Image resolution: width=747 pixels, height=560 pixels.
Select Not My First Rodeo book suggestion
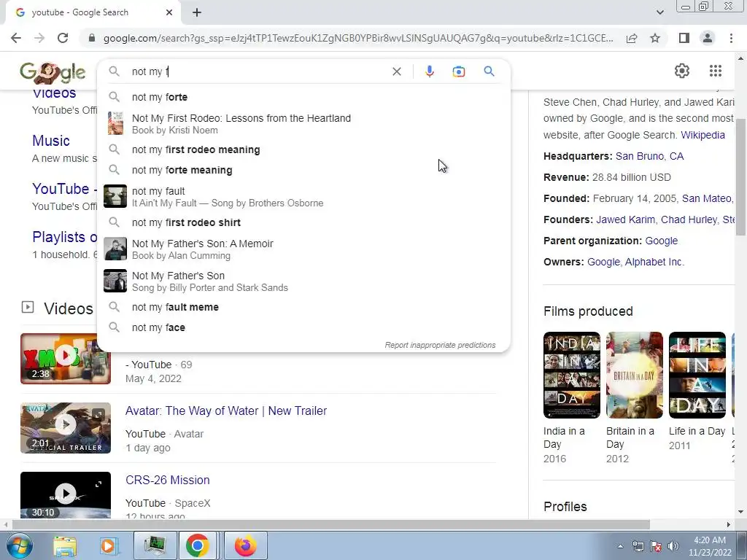click(x=303, y=124)
